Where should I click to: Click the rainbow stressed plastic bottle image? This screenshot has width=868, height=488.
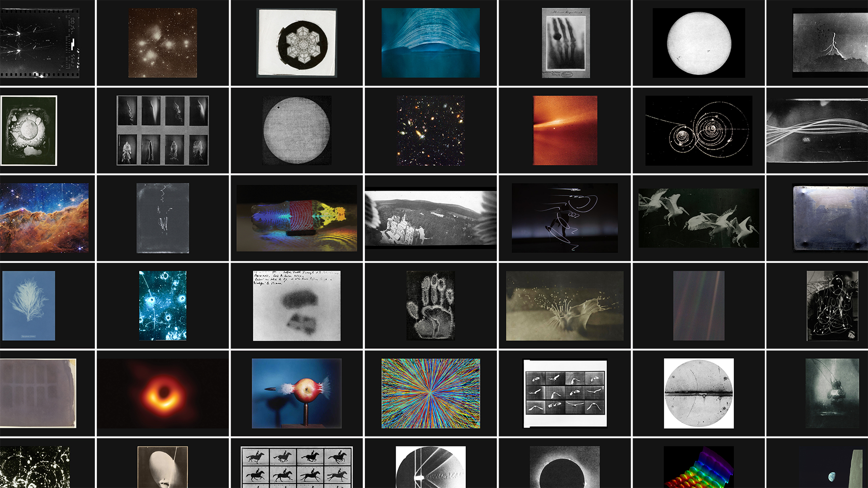click(x=297, y=218)
